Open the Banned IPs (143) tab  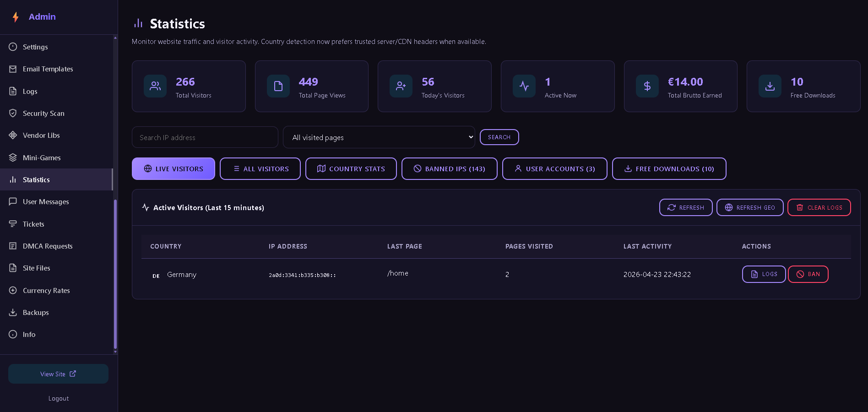[x=450, y=169]
